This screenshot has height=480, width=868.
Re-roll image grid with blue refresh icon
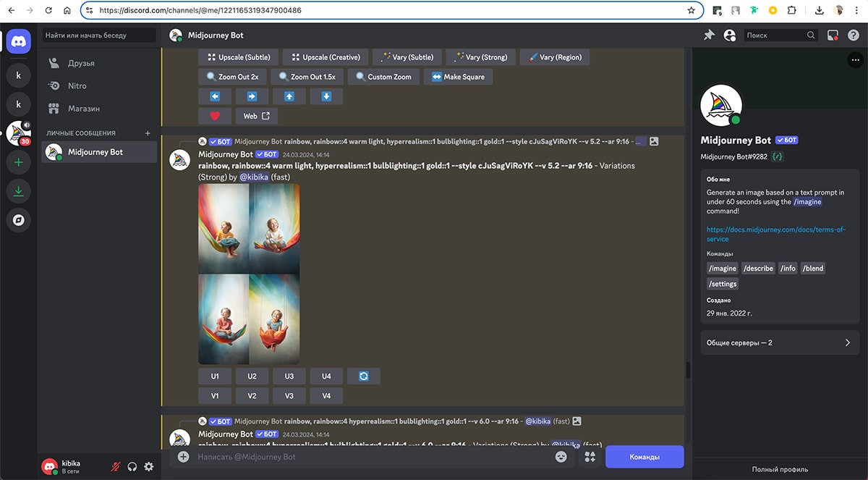364,376
